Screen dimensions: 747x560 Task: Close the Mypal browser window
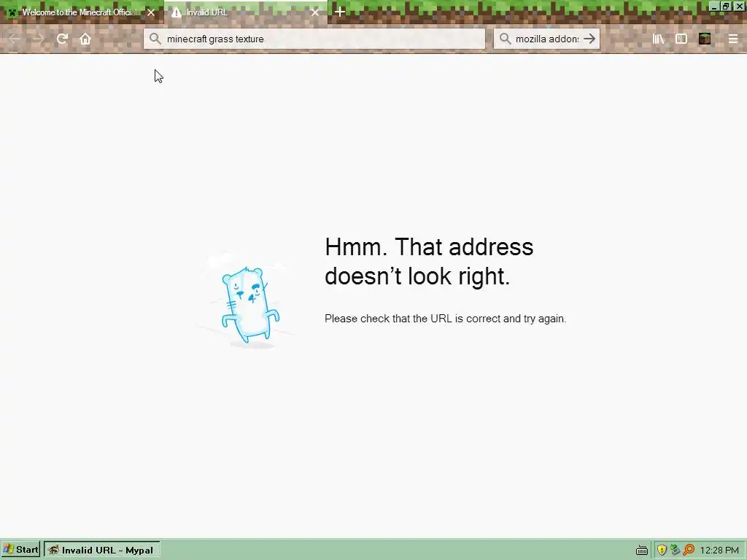click(x=738, y=6)
